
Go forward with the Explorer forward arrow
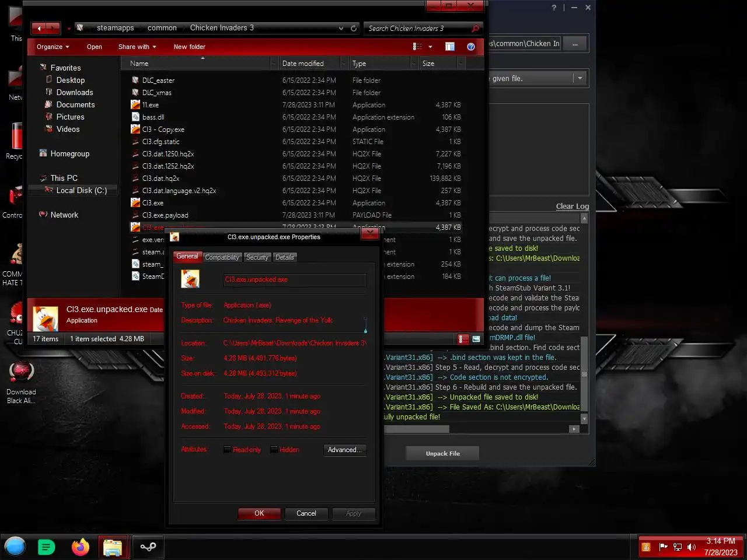53,28
